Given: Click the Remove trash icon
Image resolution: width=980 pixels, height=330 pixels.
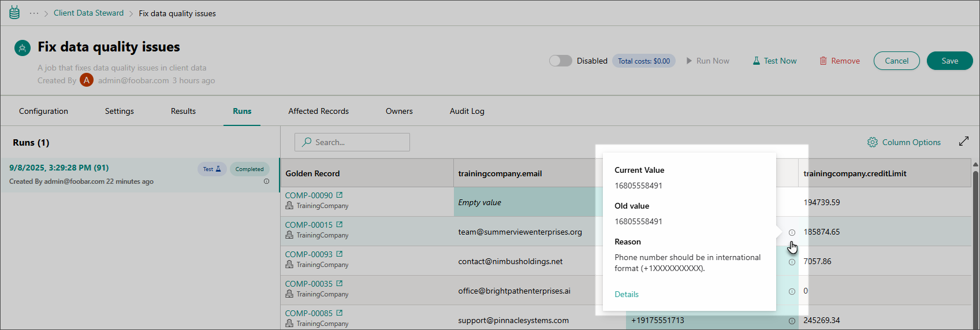Looking at the screenshot, I should (823, 61).
